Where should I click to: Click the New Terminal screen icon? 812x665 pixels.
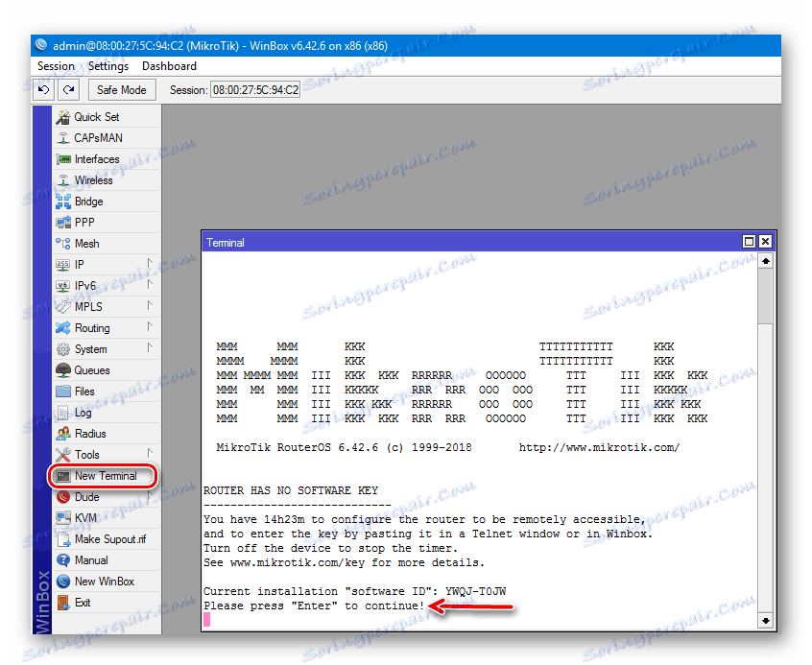[x=63, y=476]
